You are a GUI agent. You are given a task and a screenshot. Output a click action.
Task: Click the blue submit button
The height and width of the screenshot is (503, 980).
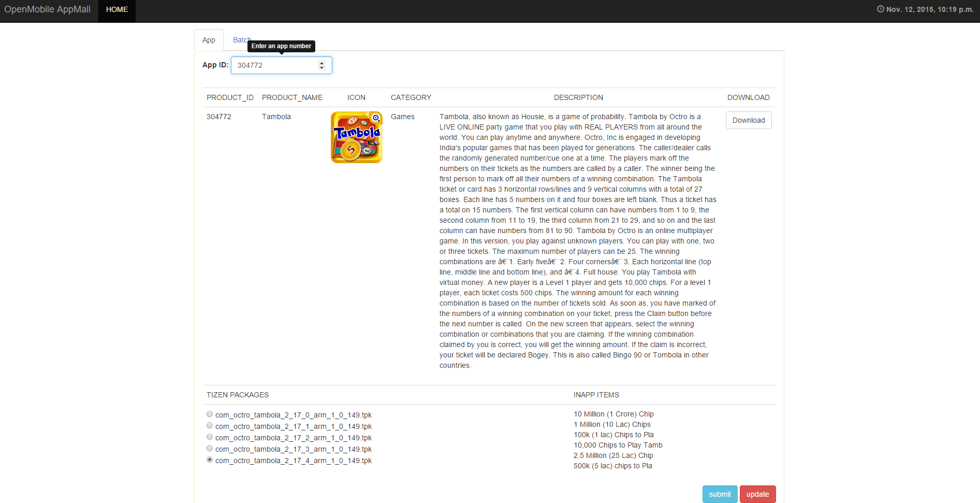720,494
